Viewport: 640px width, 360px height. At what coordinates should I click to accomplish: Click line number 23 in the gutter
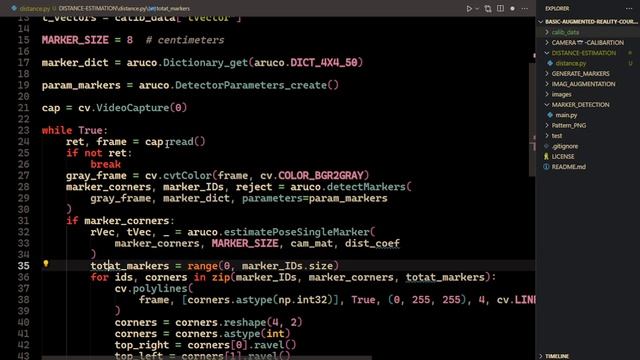[x=24, y=130]
